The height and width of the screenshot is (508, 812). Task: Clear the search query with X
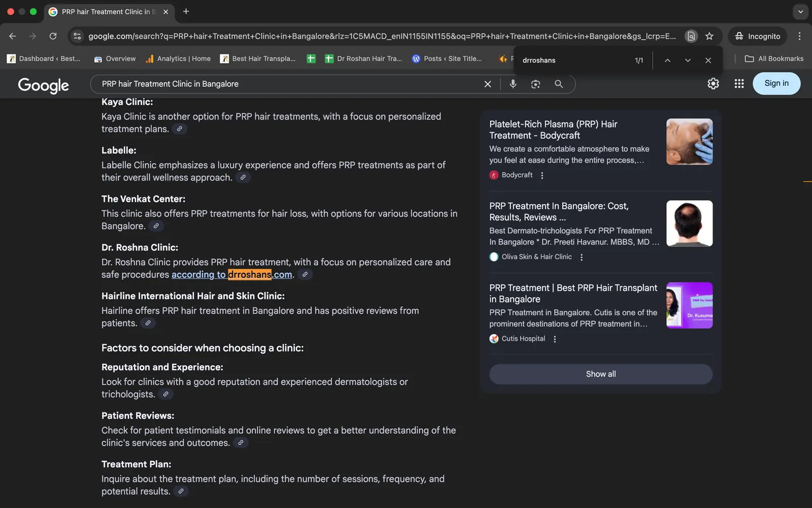click(488, 84)
